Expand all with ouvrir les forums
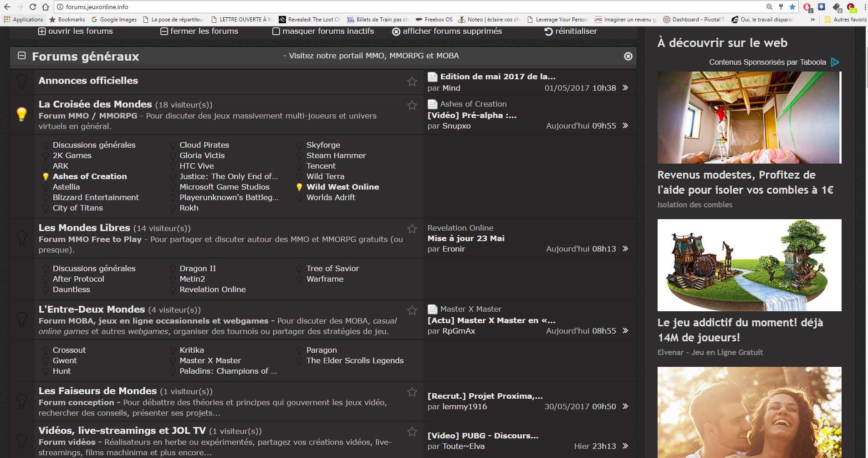Screen dimensions: 868x458 [75, 31]
